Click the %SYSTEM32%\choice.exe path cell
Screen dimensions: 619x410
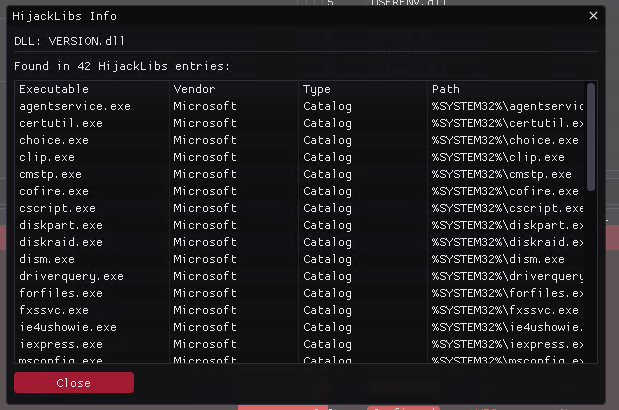[505, 140]
